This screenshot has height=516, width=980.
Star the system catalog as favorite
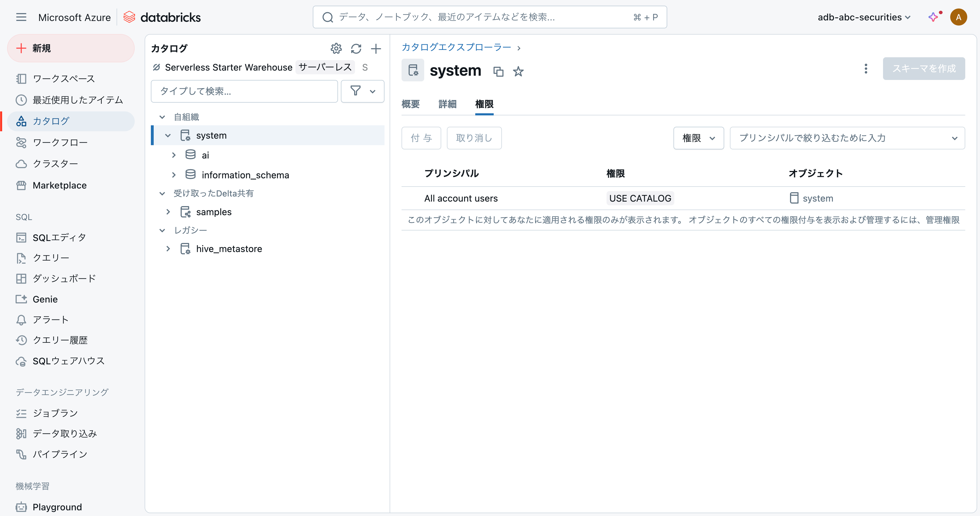point(518,71)
